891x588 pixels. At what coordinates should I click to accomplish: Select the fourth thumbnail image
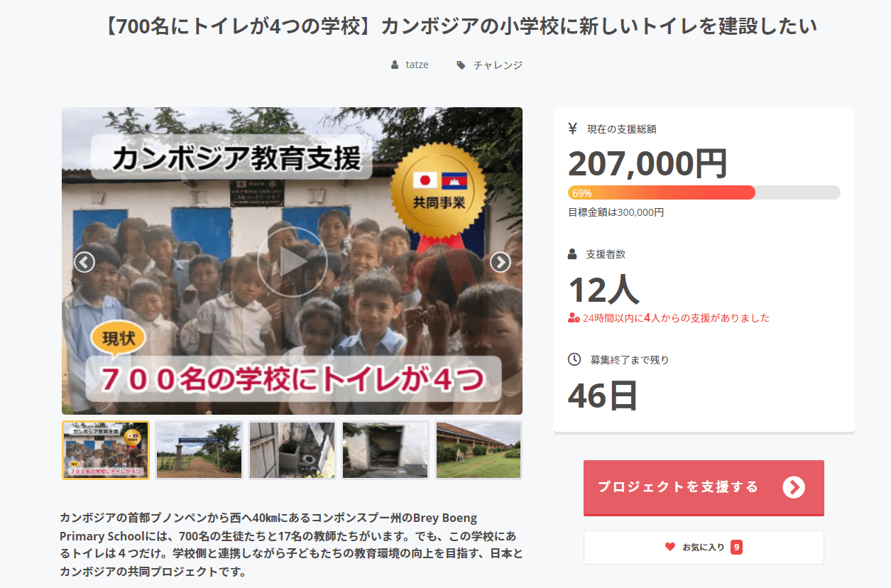click(385, 450)
